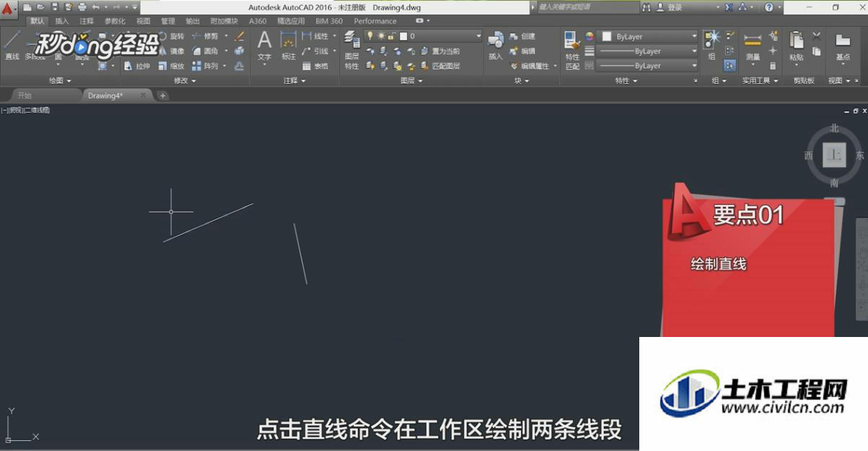
Task: Toggle the layer on/off light bulb
Action: coord(370,35)
